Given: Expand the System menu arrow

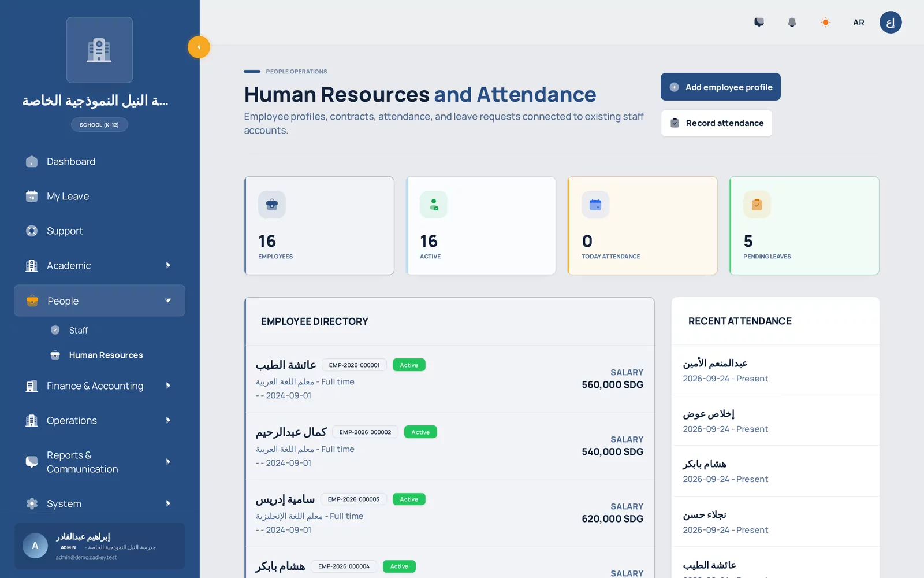Looking at the screenshot, I should pos(168,503).
